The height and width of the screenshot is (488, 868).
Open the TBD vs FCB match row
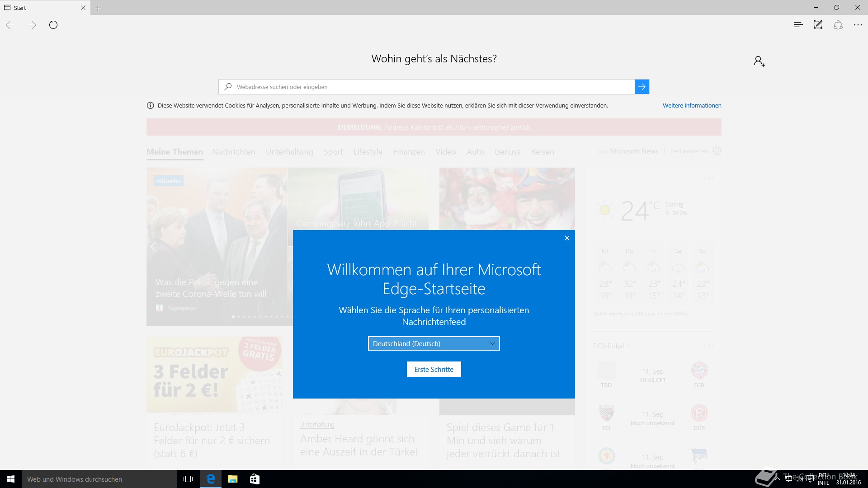click(x=652, y=375)
